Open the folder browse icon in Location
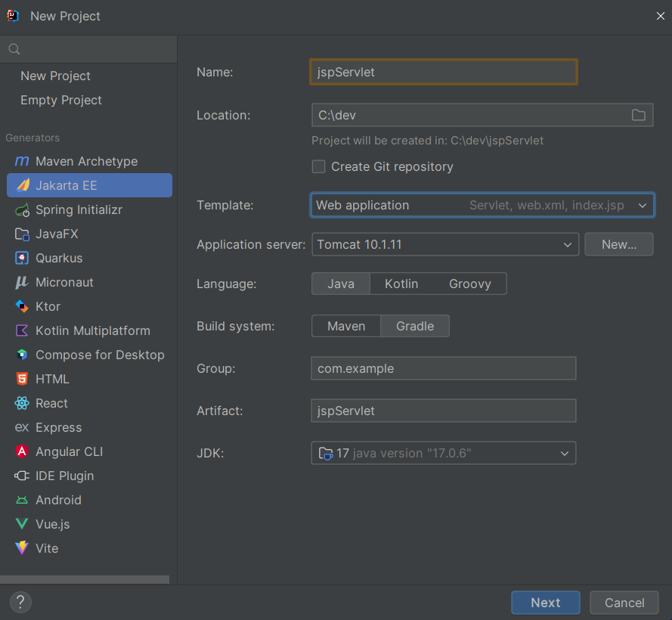Screen dimensions: 672x620 (x=638, y=115)
